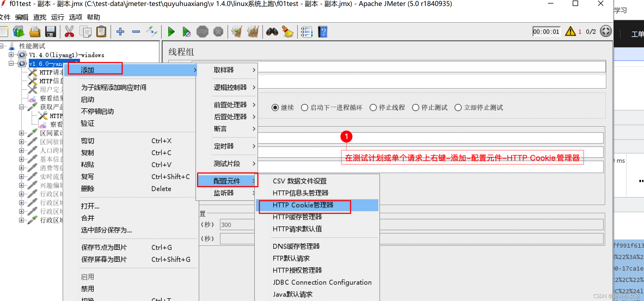
Task: Stop the test using STOP icon
Action: click(202, 32)
